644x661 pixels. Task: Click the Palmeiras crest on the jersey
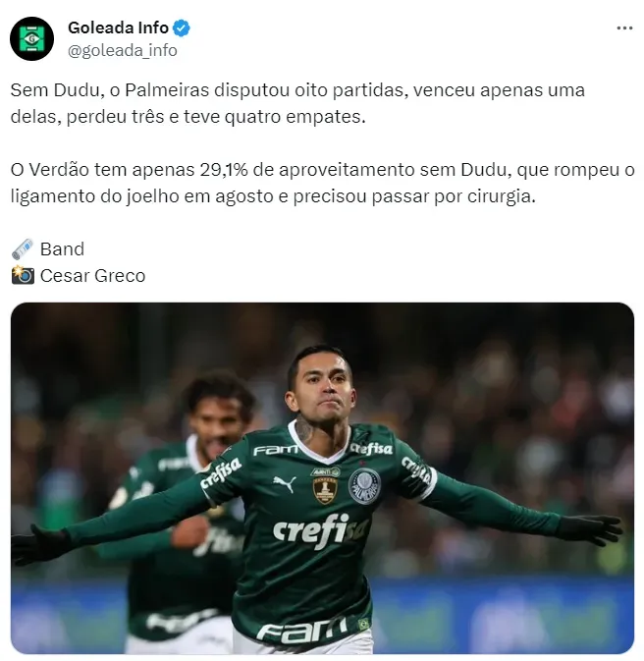click(x=364, y=485)
